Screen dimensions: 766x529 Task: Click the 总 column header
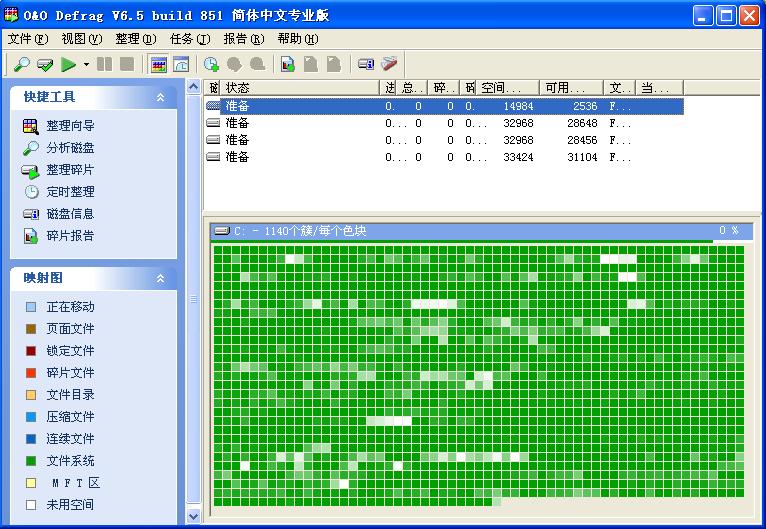pyautogui.click(x=412, y=87)
